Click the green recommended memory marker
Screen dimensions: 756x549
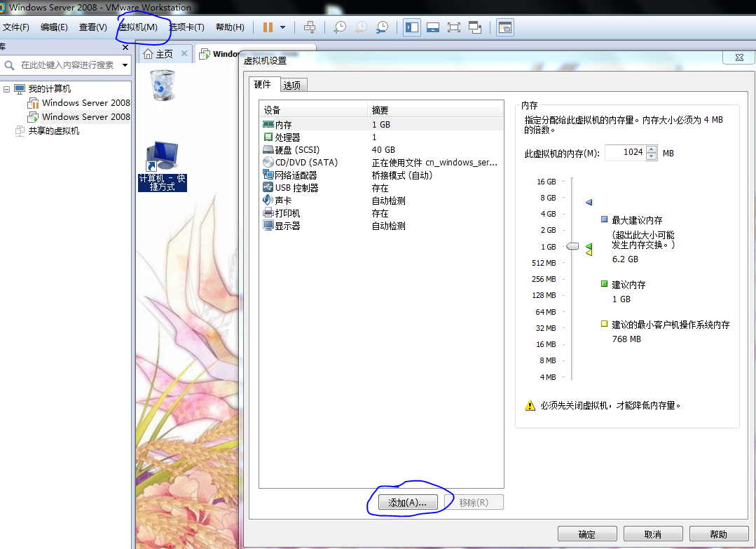(589, 247)
